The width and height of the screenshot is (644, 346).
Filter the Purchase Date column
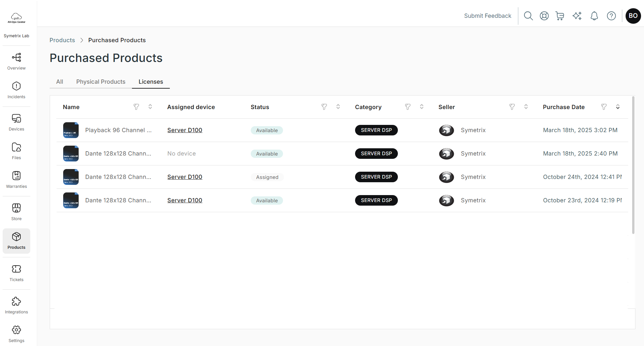604,107
